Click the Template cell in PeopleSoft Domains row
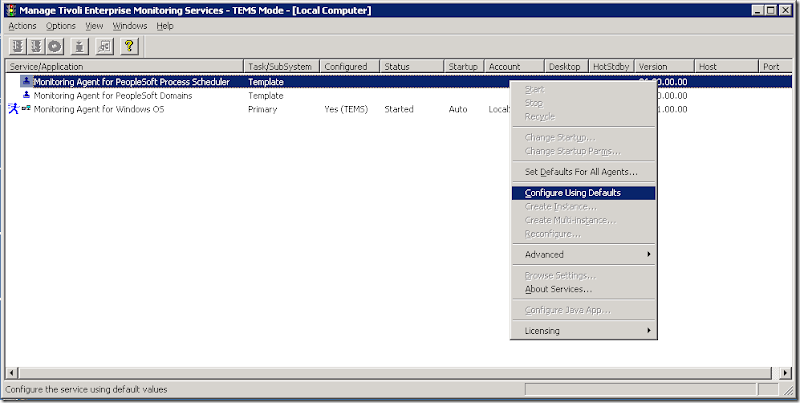This screenshot has height=403, width=800. point(266,95)
